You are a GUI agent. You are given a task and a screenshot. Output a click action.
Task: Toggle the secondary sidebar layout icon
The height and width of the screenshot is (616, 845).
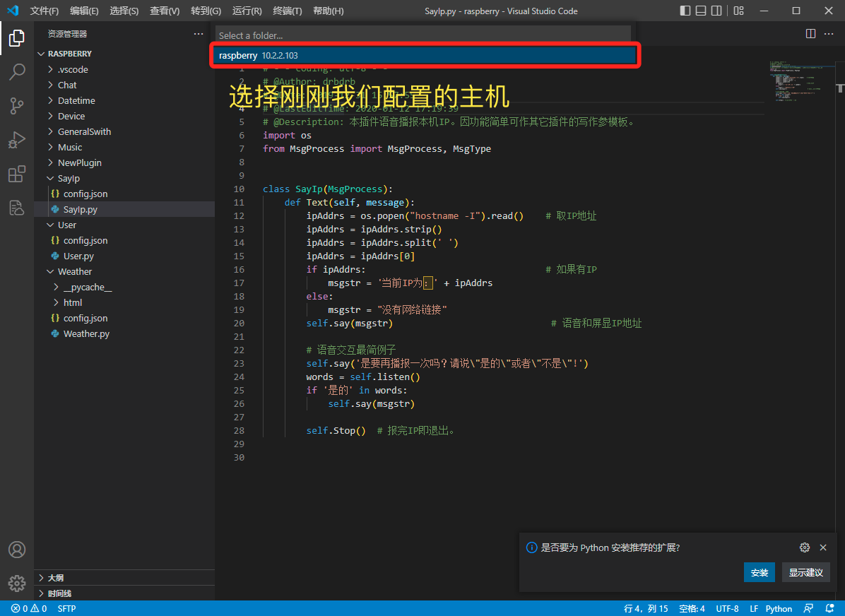pyautogui.click(x=716, y=11)
